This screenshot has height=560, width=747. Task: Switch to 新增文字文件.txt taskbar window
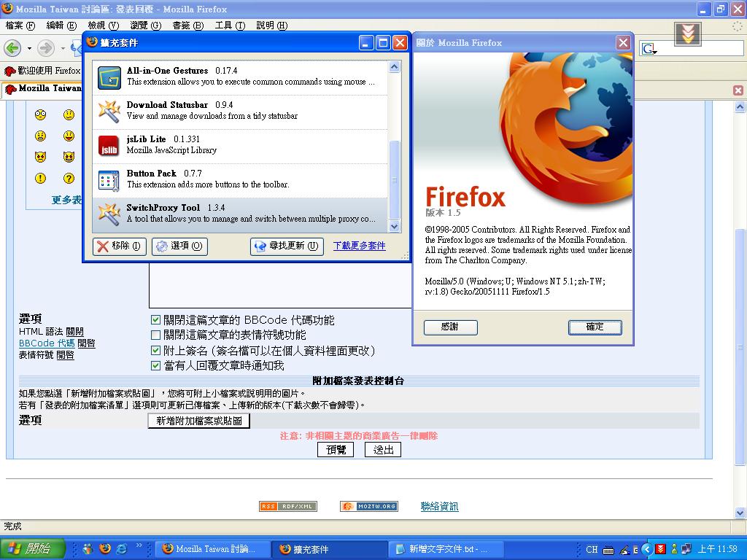coord(446,549)
